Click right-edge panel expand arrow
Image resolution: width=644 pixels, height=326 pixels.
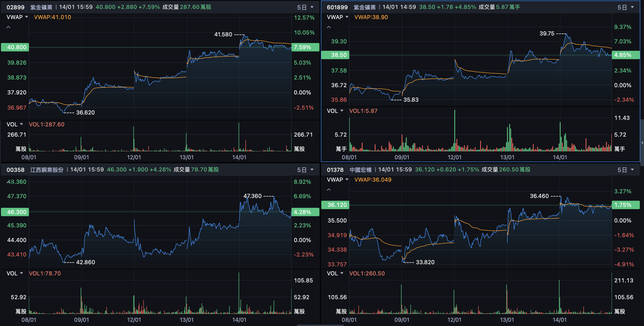642,143
